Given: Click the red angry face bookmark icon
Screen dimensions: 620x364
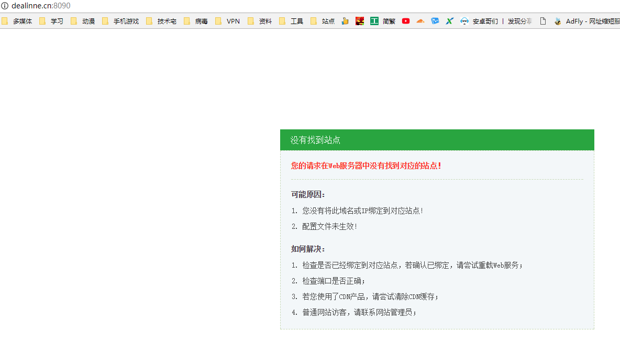Looking at the screenshot, I should click(360, 21).
